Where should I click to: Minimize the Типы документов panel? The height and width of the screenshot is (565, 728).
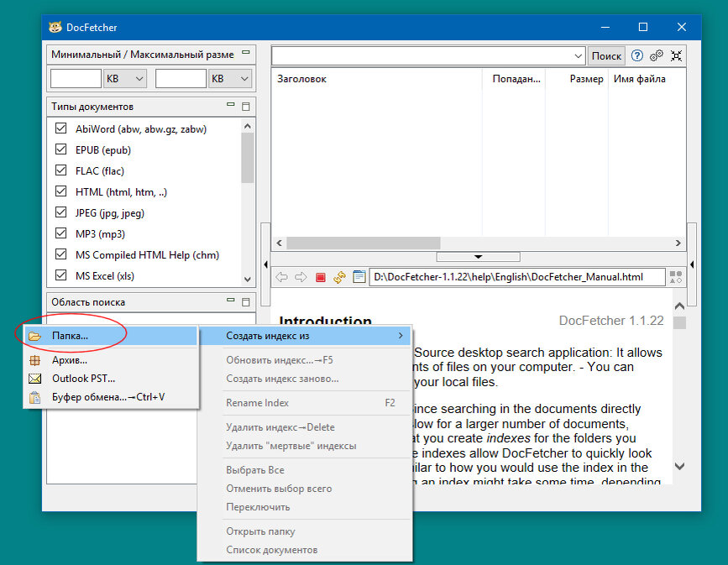coord(231,104)
